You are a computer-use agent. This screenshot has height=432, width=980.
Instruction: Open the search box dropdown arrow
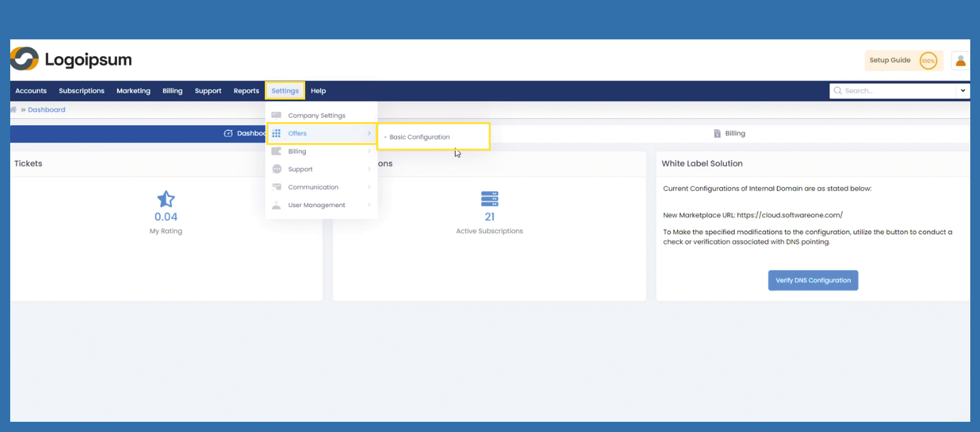click(x=963, y=91)
